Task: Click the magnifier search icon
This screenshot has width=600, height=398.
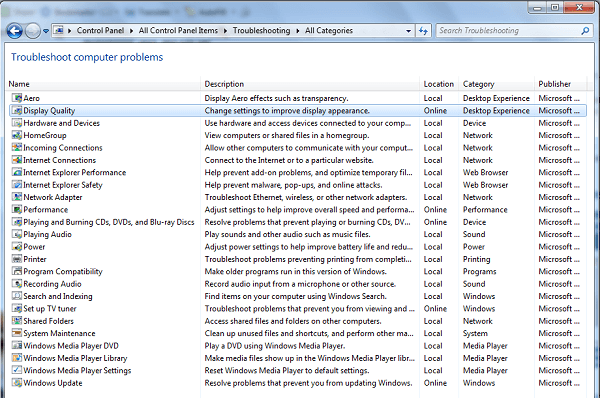Action: [x=585, y=31]
